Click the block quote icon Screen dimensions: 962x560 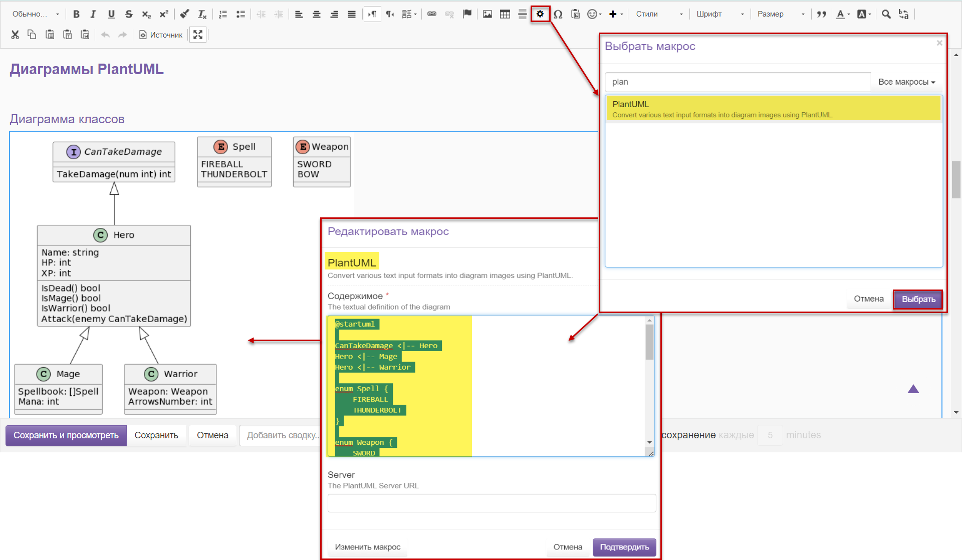coord(822,14)
